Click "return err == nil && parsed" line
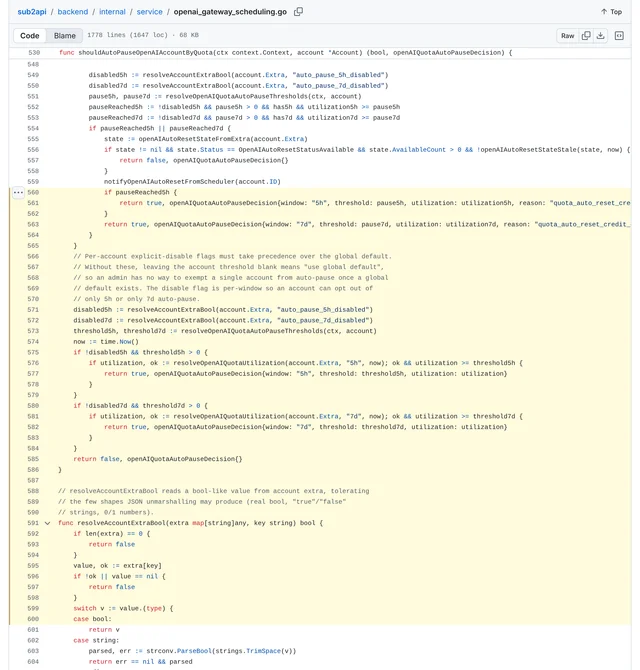Viewport: 640px width, 670px height. pos(140,661)
